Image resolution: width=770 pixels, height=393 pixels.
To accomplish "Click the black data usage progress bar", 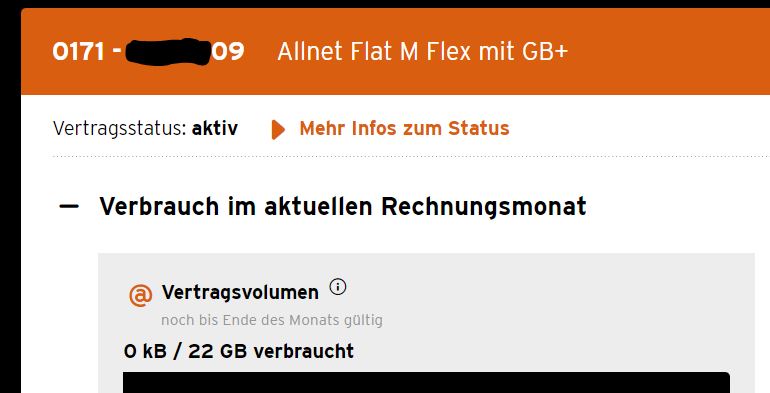I will tap(426, 383).
